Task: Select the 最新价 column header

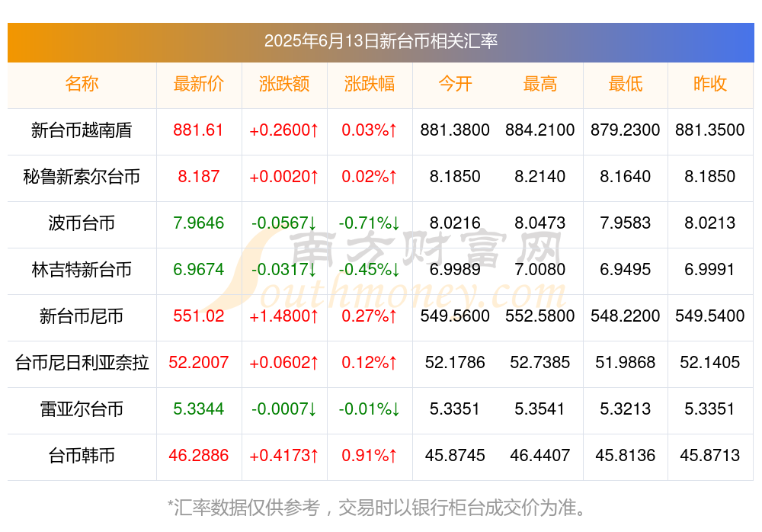Action: click(198, 84)
